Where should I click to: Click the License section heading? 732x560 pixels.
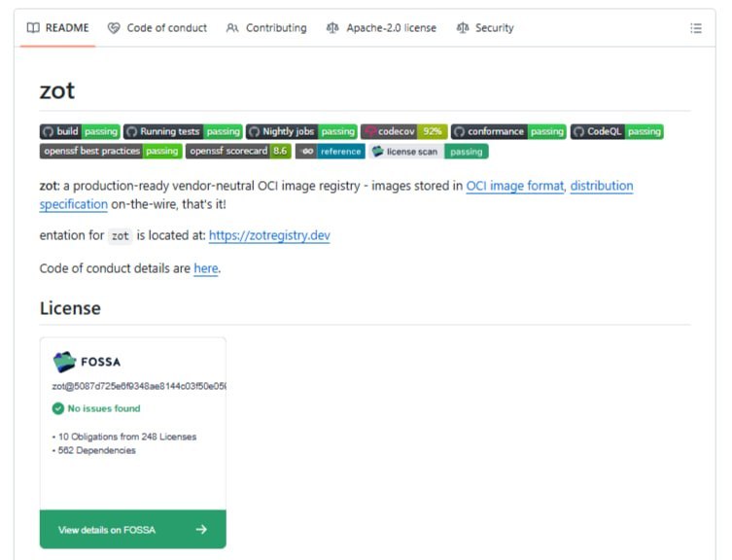[70, 309]
